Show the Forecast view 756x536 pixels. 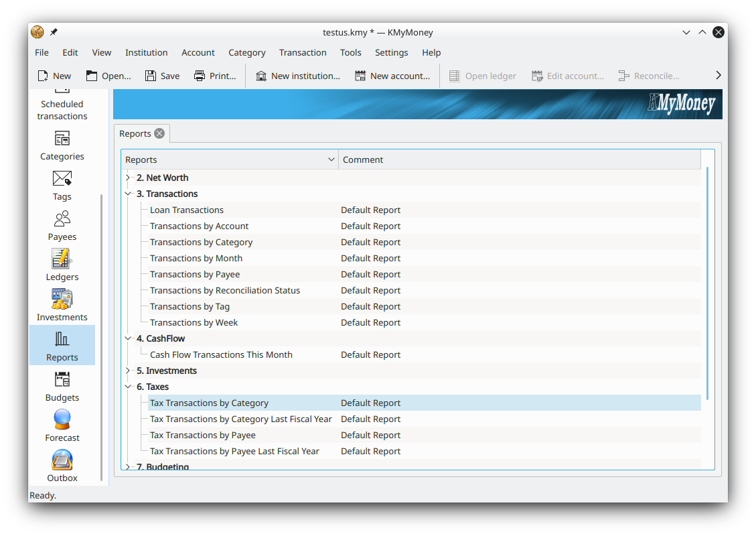(62, 426)
